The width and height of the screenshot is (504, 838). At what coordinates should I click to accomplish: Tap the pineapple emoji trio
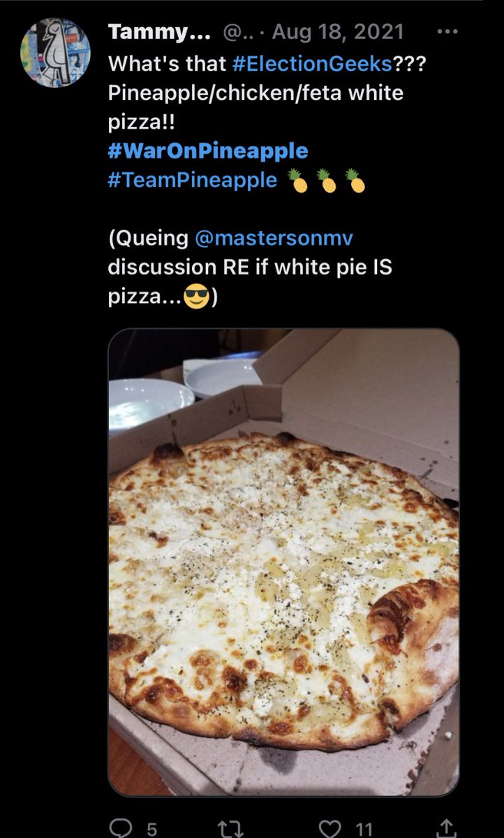click(328, 181)
